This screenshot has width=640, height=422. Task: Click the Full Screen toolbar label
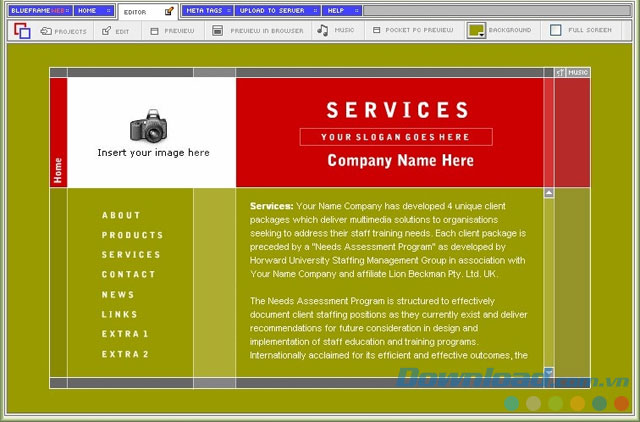(590, 30)
